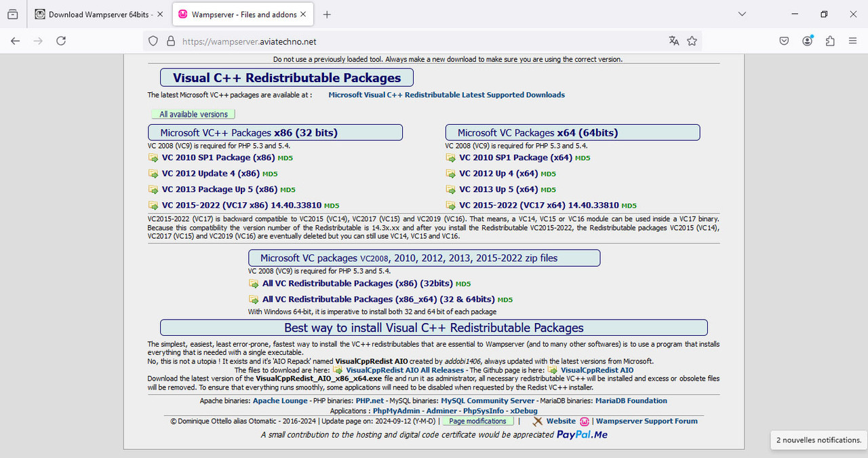
Task: Click folder icon beside VC 2010 SP1 (x86)
Action: (153, 157)
